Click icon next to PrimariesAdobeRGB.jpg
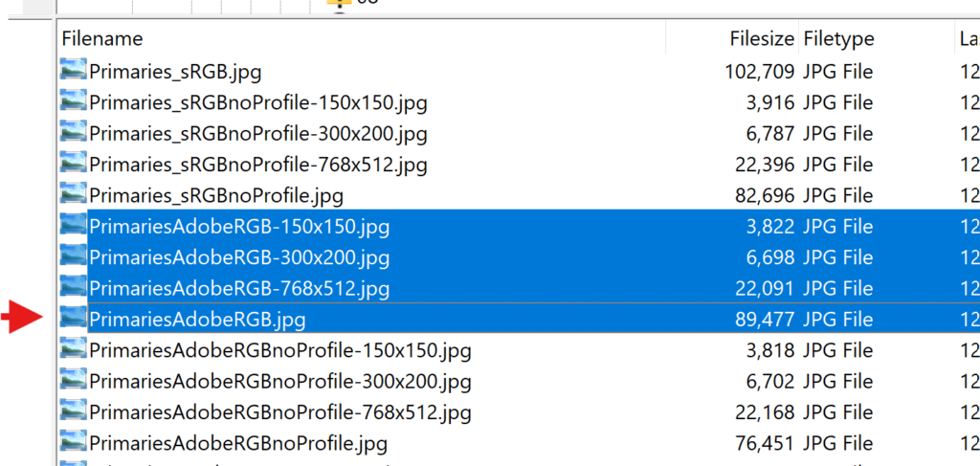980x466 pixels. pyautogui.click(x=73, y=317)
